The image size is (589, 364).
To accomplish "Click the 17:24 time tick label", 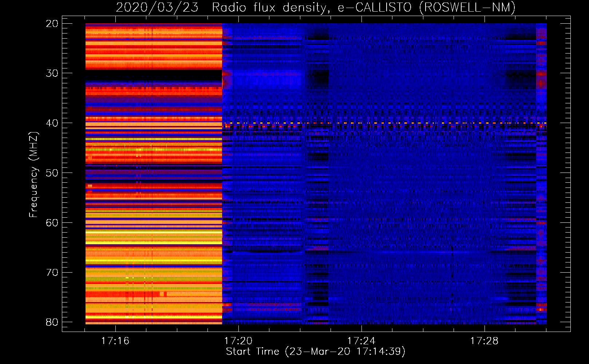I will click(361, 341).
